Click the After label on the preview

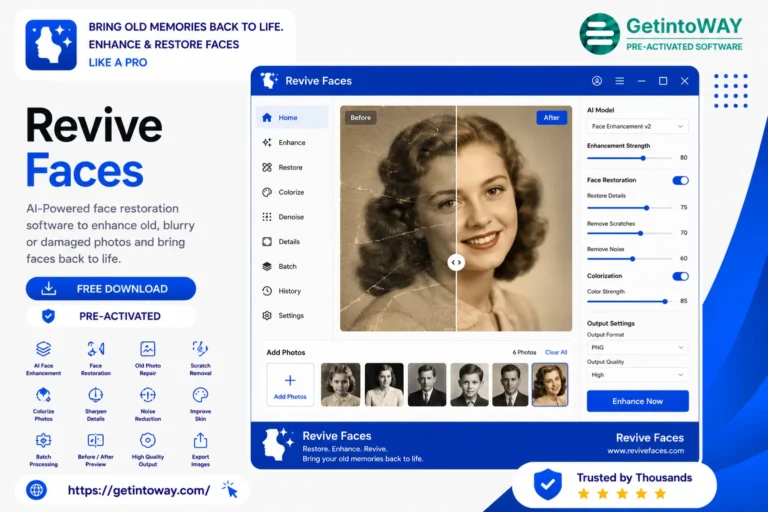[552, 118]
